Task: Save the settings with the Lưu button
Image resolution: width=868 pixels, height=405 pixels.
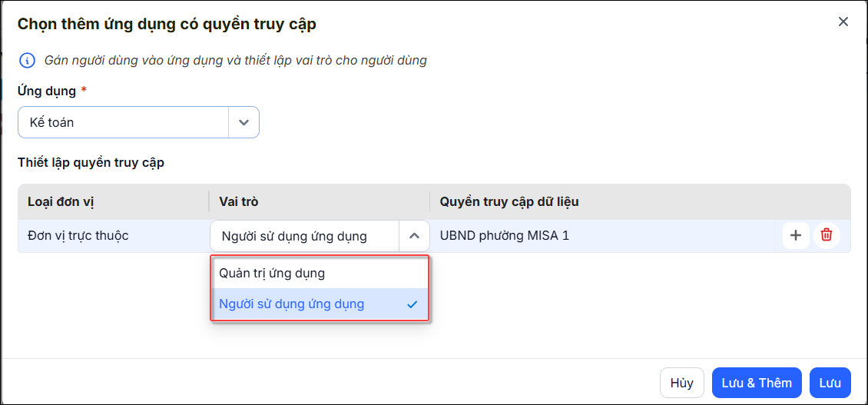Action: [830, 383]
